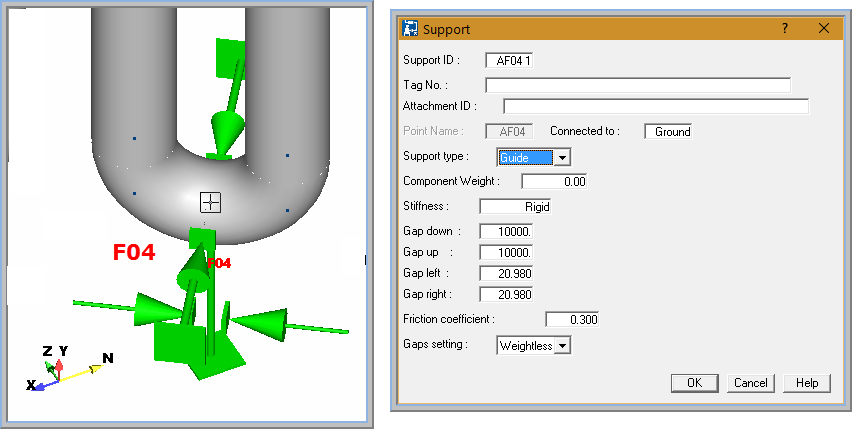Viewport: 853px width, 429px height.
Task: Click the Gap left field
Action: tap(506, 273)
